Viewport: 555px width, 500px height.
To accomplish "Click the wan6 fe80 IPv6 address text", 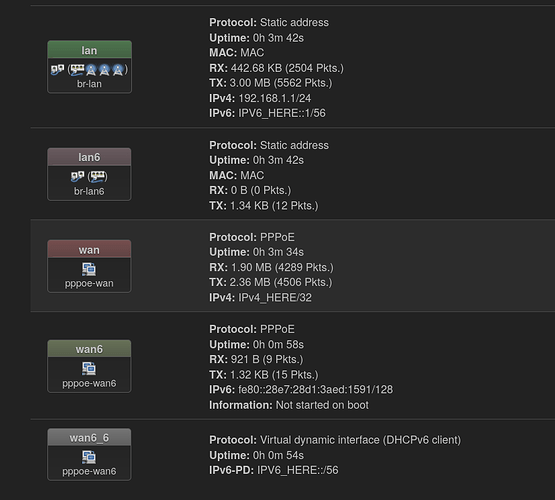I will pos(315,390).
